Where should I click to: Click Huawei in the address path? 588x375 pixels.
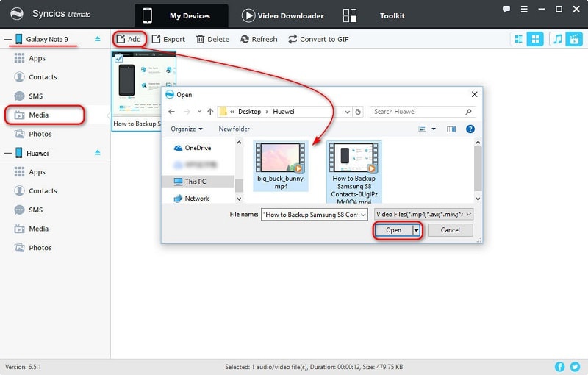[284, 112]
